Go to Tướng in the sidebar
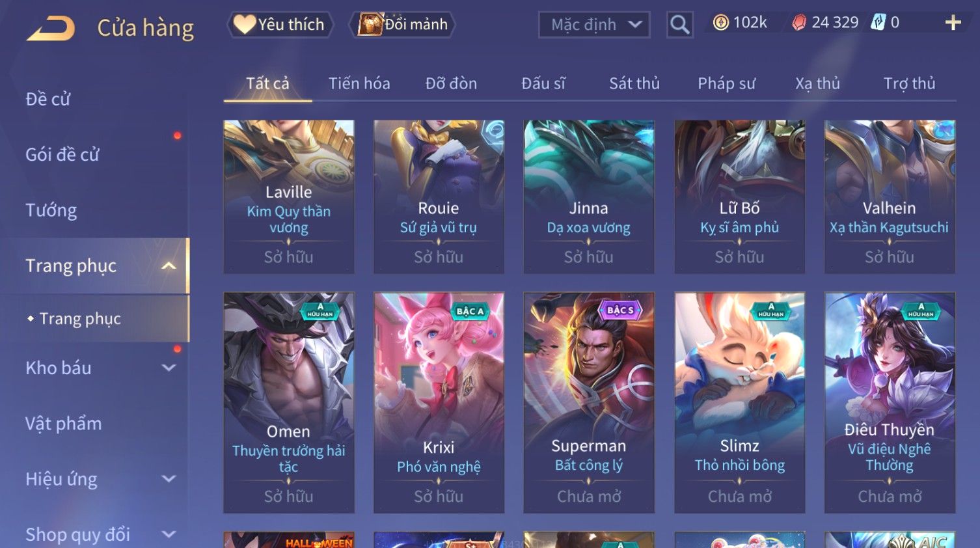Image resolution: width=980 pixels, height=548 pixels. click(x=51, y=210)
